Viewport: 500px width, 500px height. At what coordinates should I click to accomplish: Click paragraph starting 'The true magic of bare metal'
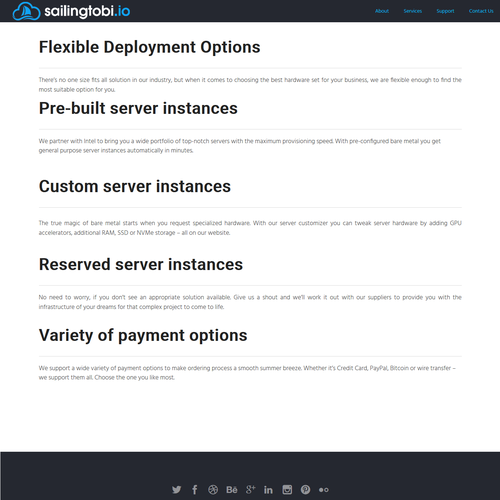pos(250,228)
